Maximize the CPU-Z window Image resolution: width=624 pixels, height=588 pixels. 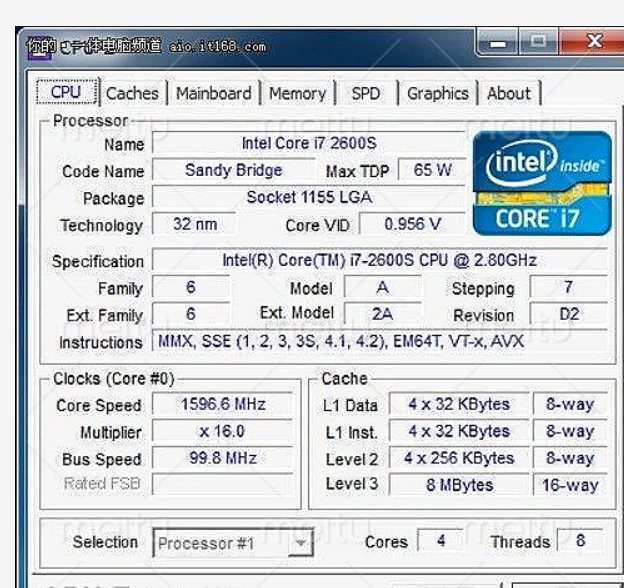pos(538,42)
